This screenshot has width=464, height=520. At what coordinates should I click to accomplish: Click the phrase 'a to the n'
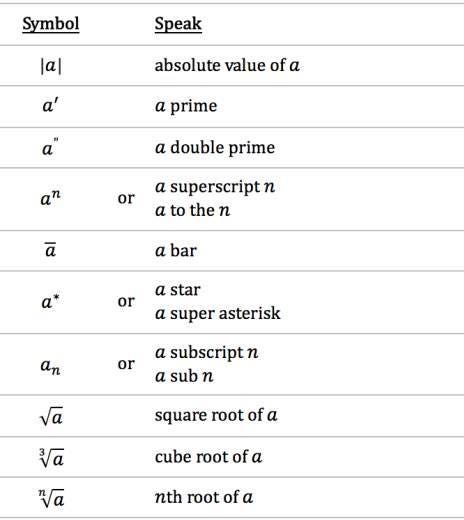coord(193,210)
